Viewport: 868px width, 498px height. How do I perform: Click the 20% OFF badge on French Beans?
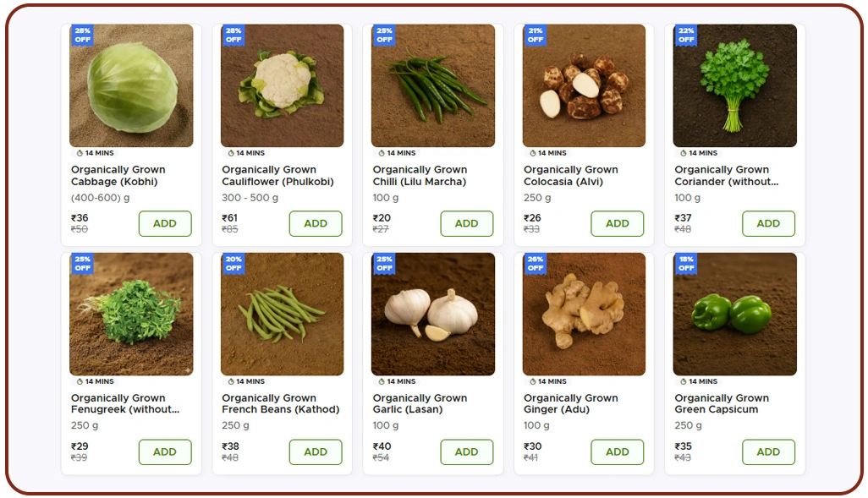233,264
